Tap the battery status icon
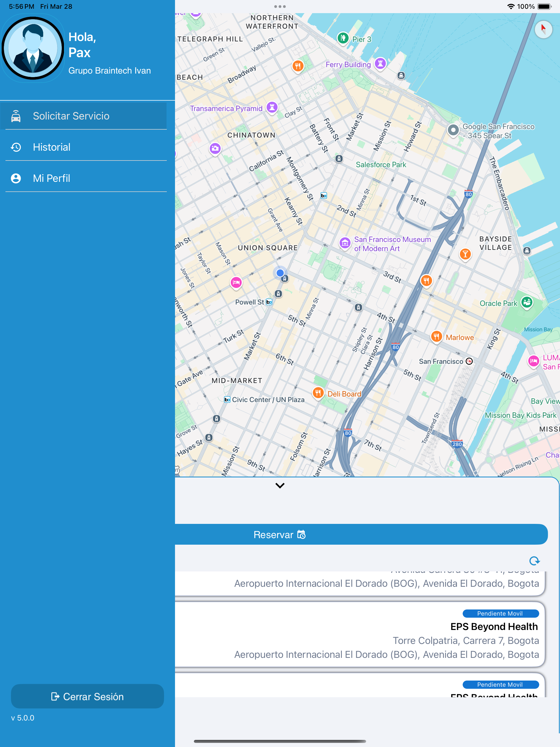The image size is (560, 747). click(x=544, y=6)
